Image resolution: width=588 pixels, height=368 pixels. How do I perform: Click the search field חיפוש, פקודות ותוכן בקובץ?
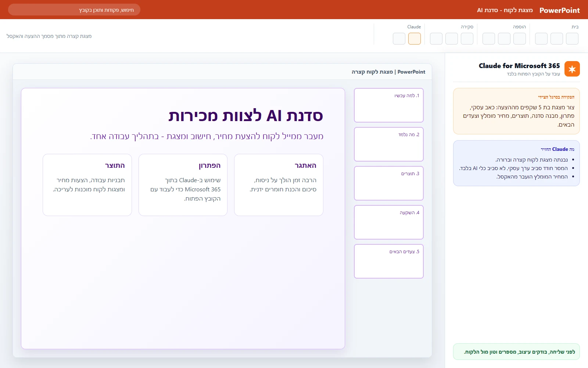pyautogui.click(x=74, y=10)
